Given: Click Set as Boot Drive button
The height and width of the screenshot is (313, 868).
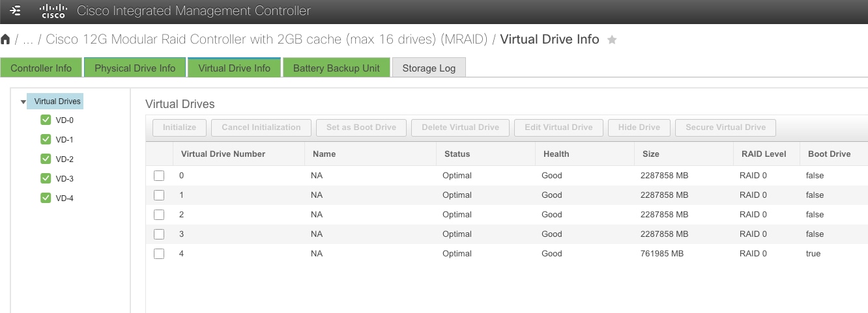Looking at the screenshot, I should pyautogui.click(x=361, y=128).
